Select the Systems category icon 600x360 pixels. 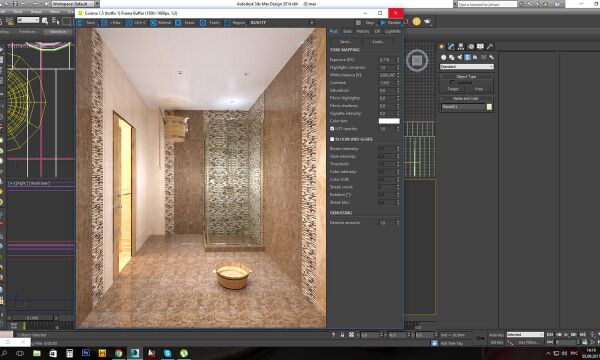click(x=492, y=57)
